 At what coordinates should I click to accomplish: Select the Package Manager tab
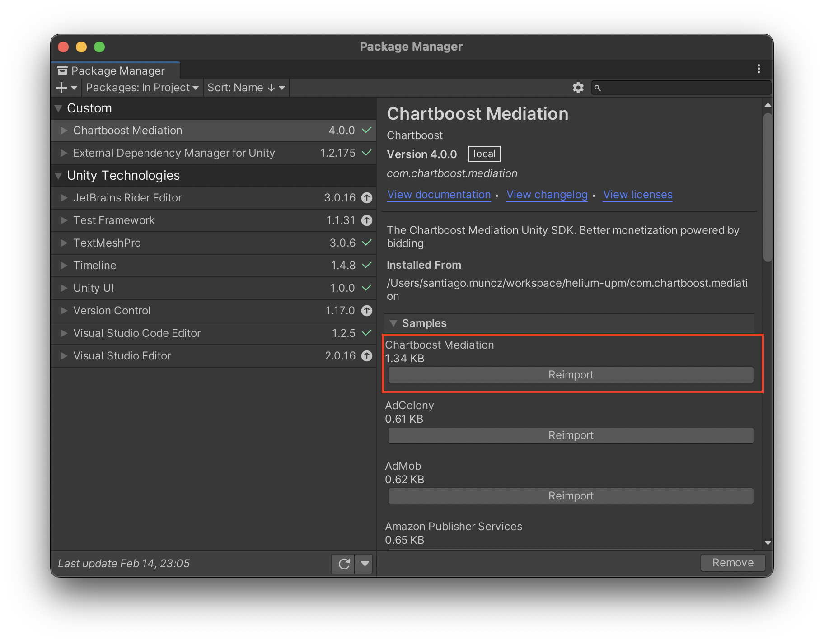click(116, 71)
